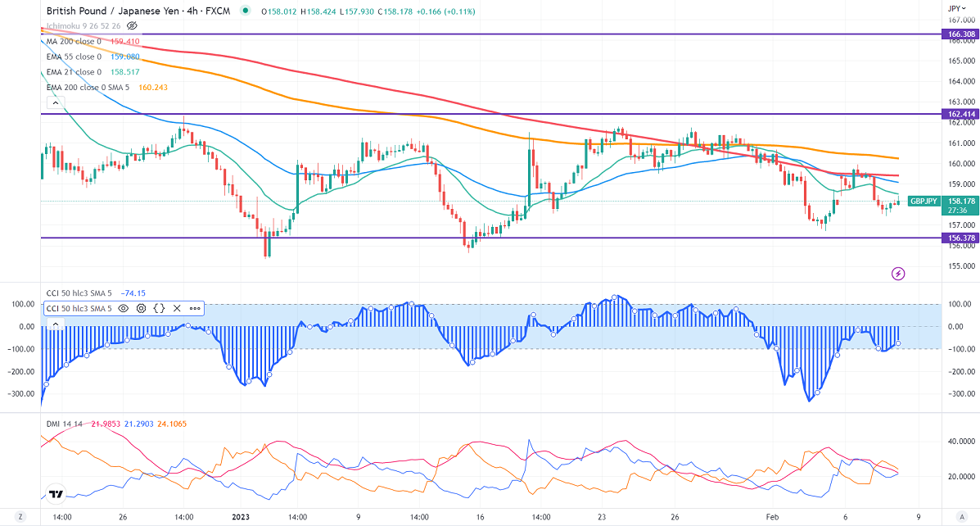This screenshot has width=980, height=526.
Task: Open CCI source code braces icon
Action: click(x=160, y=309)
